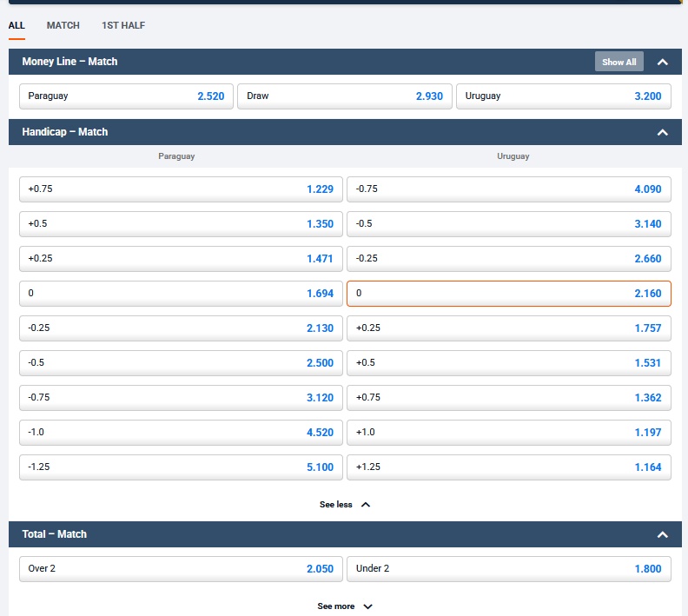Select Draw odds 2.930
Image resolution: width=688 pixels, height=616 pixels.
(x=344, y=96)
